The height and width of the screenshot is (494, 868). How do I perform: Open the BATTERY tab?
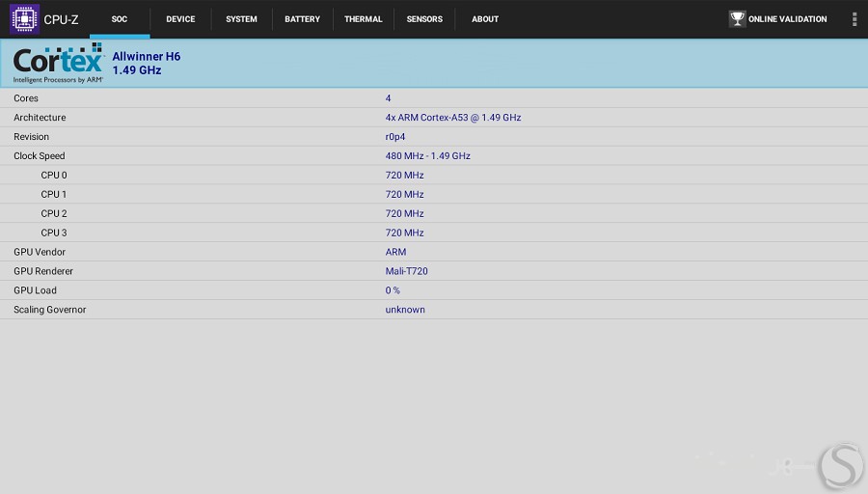pyautogui.click(x=302, y=19)
